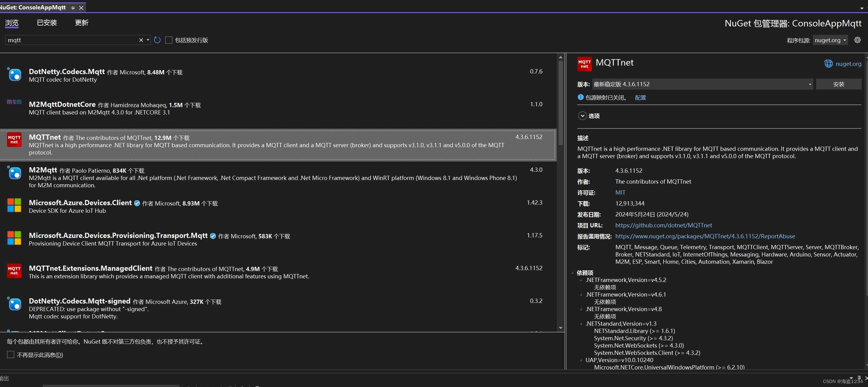This screenshot has height=387, width=868.
Task: Open NuGet settings gear icon
Action: 857,40
